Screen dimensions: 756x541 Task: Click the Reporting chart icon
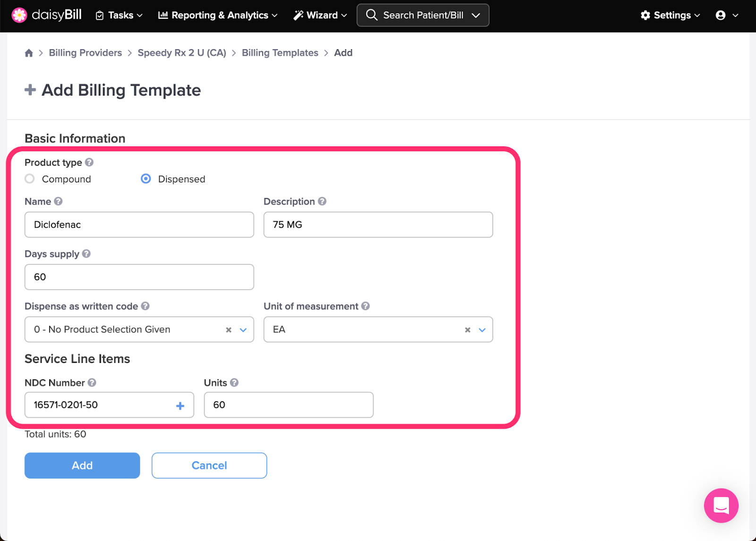tap(163, 15)
